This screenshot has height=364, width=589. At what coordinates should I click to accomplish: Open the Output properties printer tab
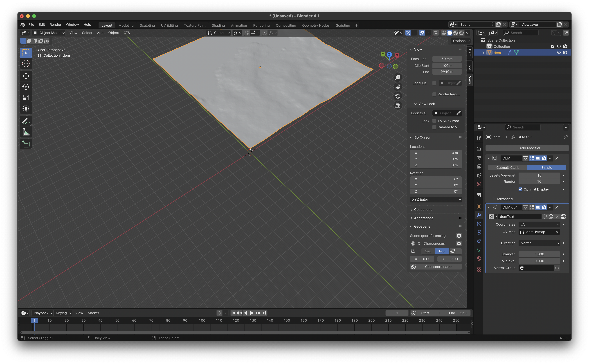(x=479, y=158)
